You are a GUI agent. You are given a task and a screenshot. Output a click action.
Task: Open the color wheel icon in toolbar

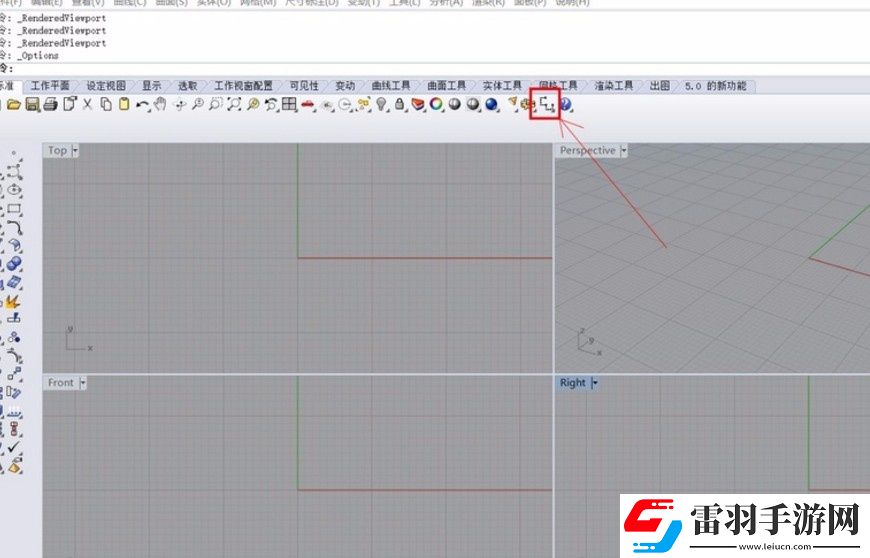click(436, 104)
